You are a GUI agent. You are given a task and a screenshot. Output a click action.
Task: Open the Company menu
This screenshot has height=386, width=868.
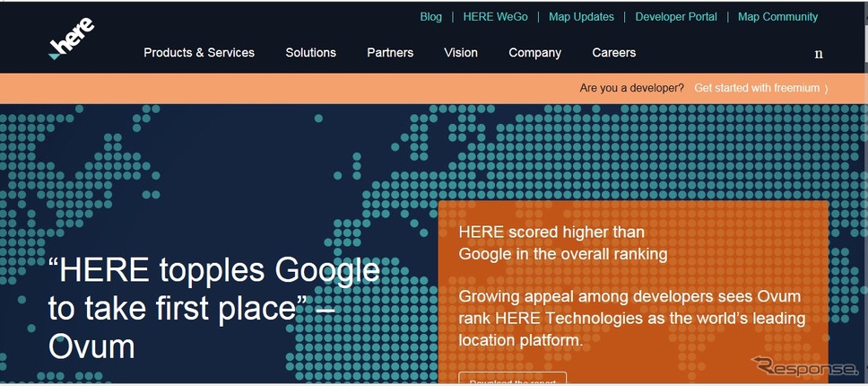[534, 53]
